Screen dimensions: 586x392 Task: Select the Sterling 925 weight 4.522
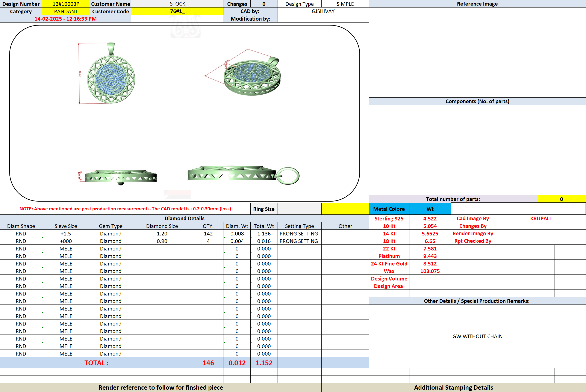click(430, 219)
